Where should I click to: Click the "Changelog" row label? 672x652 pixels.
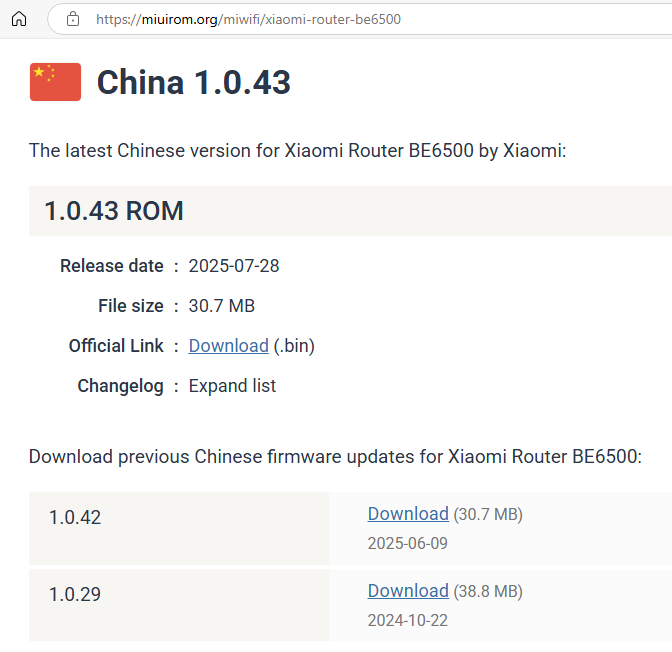click(120, 386)
